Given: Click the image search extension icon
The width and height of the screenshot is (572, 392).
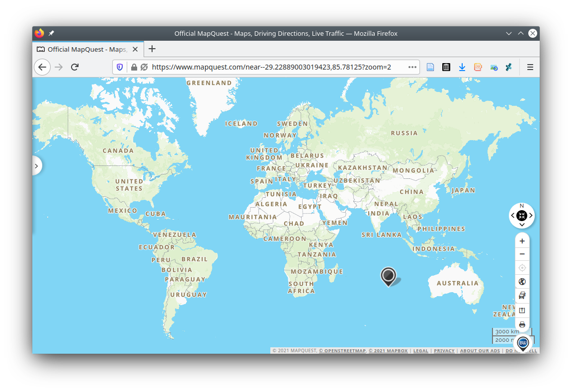Looking at the screenshot, I should (x=494, y=68).
